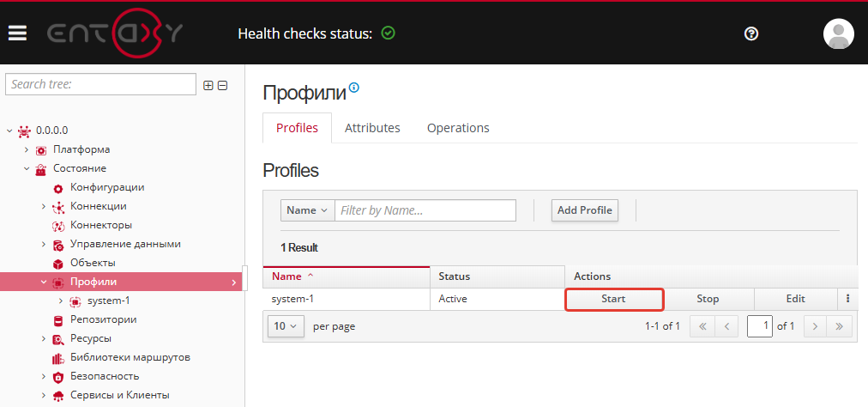Screen dimensions: 868x407
Task: Click the system-1 name table cell
Action: tap(347, 299)
